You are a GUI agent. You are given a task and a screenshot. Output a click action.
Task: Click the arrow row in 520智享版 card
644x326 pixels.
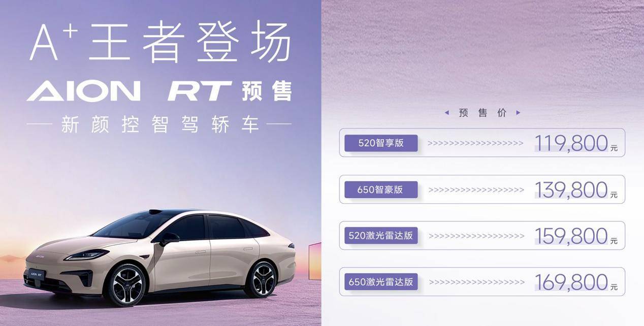click(x=475, y=144)
